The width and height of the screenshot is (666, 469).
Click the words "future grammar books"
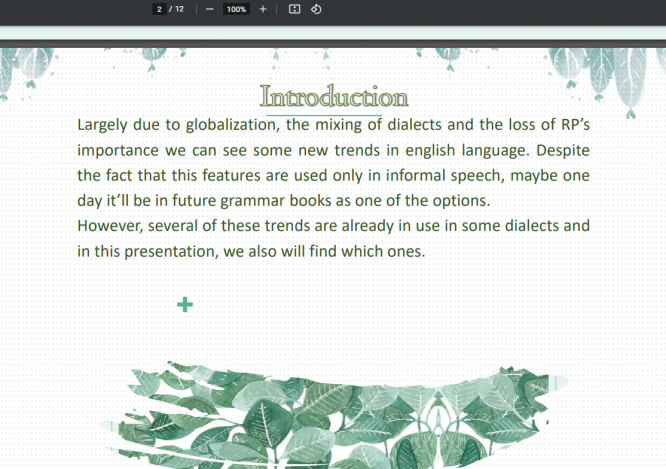pyautogui.click(x=251, y=201)
